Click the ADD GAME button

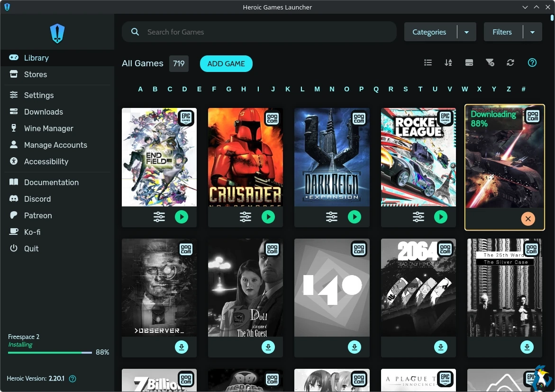click(226, 64)
